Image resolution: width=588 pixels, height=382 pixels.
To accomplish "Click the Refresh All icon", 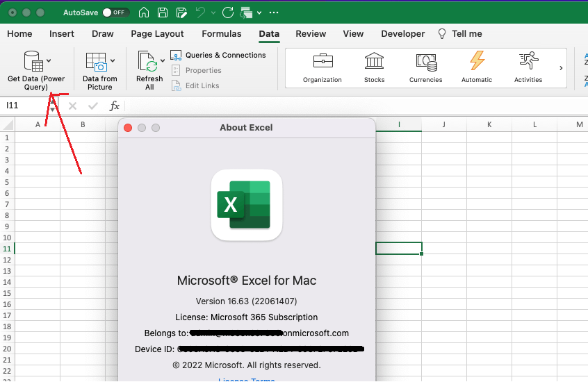I will pos(148,63).
